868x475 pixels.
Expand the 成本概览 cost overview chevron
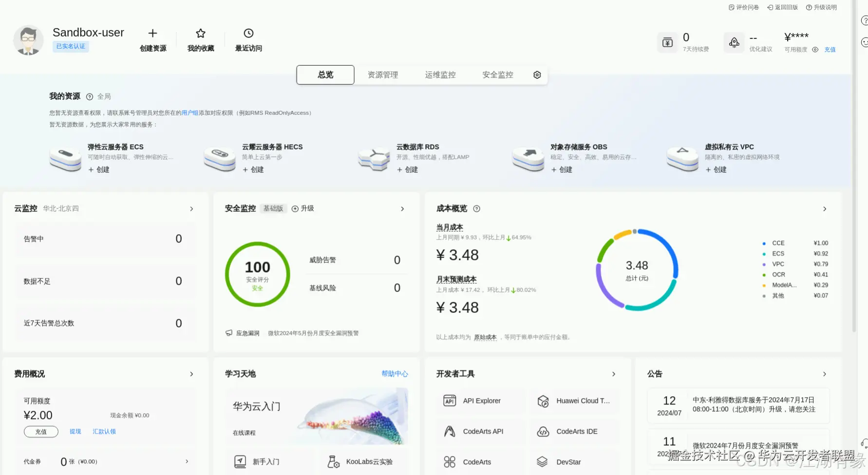point(825,208)
